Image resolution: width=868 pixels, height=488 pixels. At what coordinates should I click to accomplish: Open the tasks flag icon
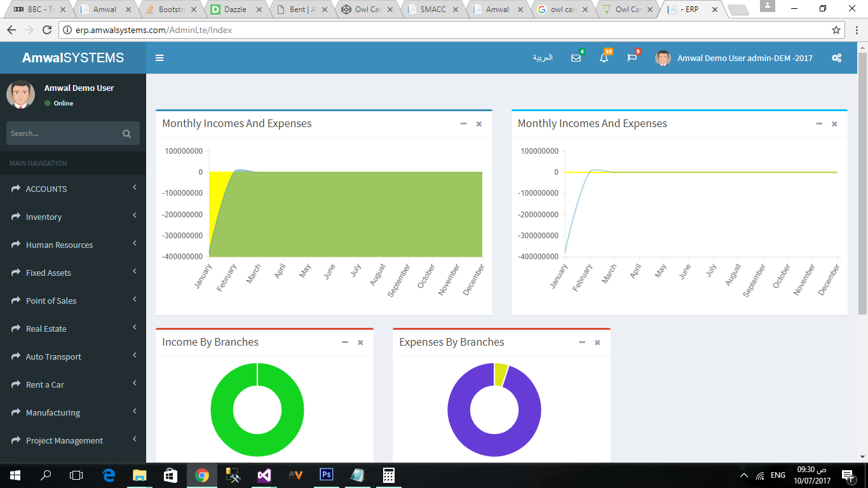click(x=632, y=58)
